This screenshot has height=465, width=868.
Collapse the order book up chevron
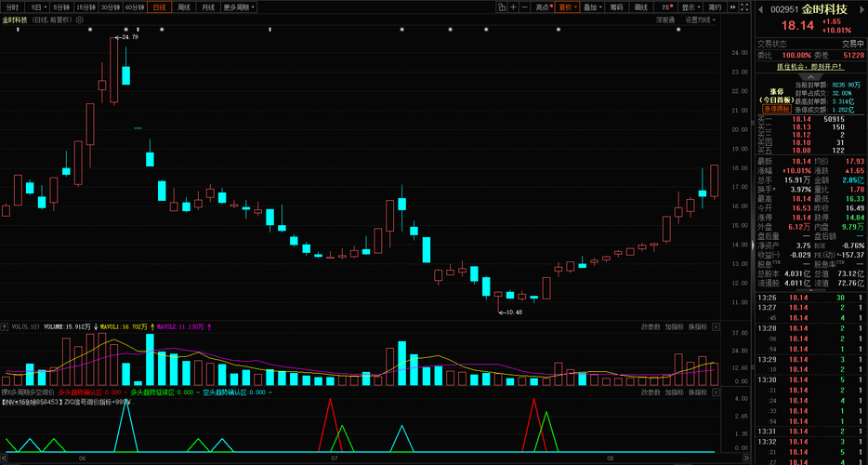pos(811,75)
